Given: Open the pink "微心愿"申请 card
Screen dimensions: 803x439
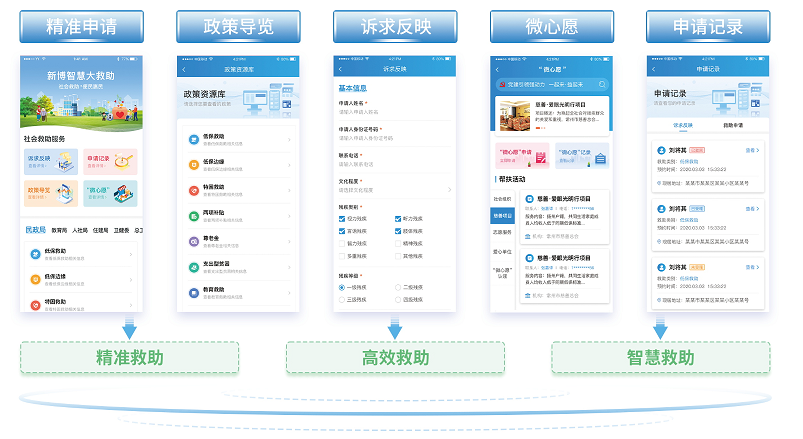Looking at the screenshot, I should 522,156.
